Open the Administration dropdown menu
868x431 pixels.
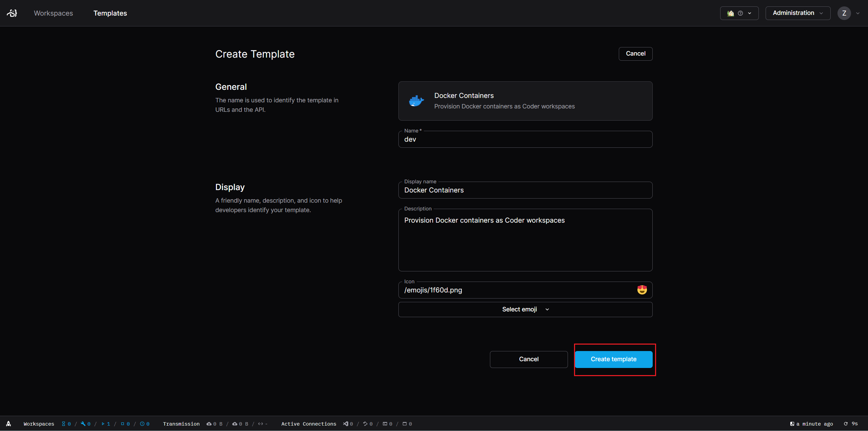click(797, 13)
